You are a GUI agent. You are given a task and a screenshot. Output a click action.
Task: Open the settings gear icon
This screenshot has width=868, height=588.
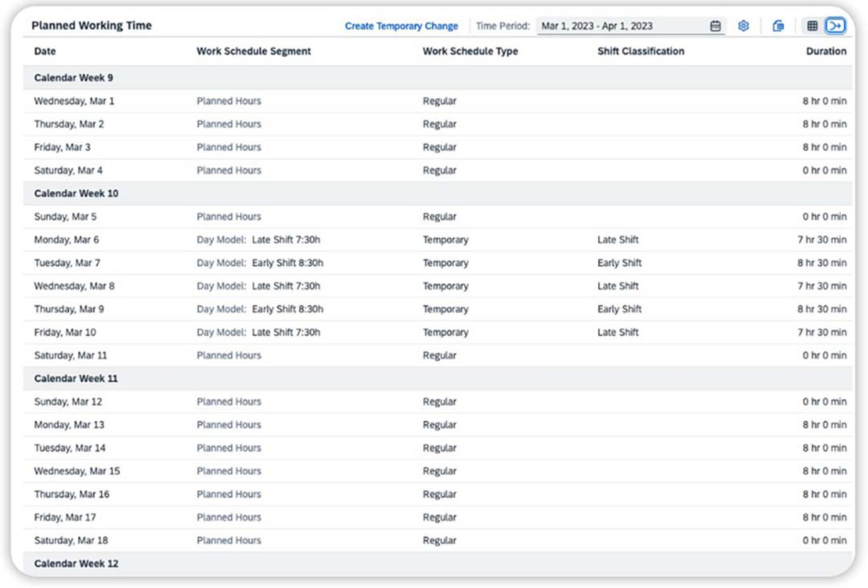click(x=743, y=26)
